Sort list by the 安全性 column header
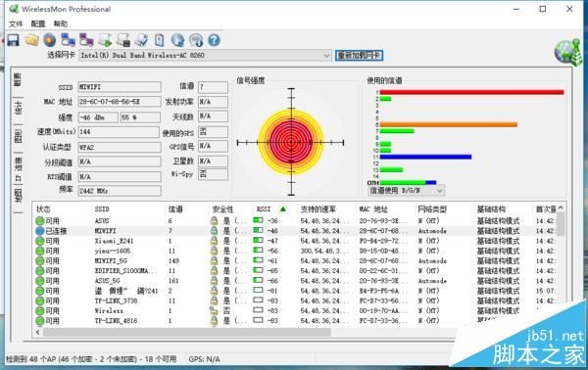The image size is (588, 370). [x=222, y=208]
